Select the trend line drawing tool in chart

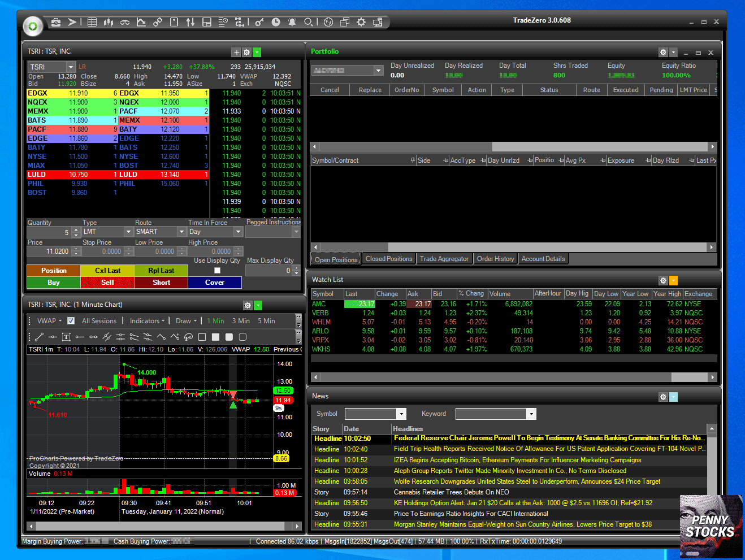tap(39, 337)
